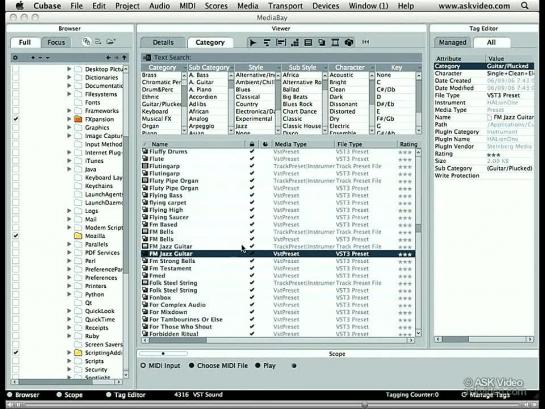
Task: Expand the Desktop Pictures folder
Action: pyautogui.click(x=69, y=69)
